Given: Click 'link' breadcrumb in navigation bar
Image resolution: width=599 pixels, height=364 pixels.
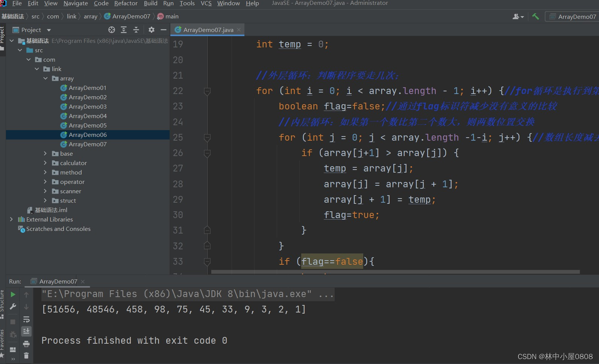Looking at the screenshot, I should (x=71, y=17).
